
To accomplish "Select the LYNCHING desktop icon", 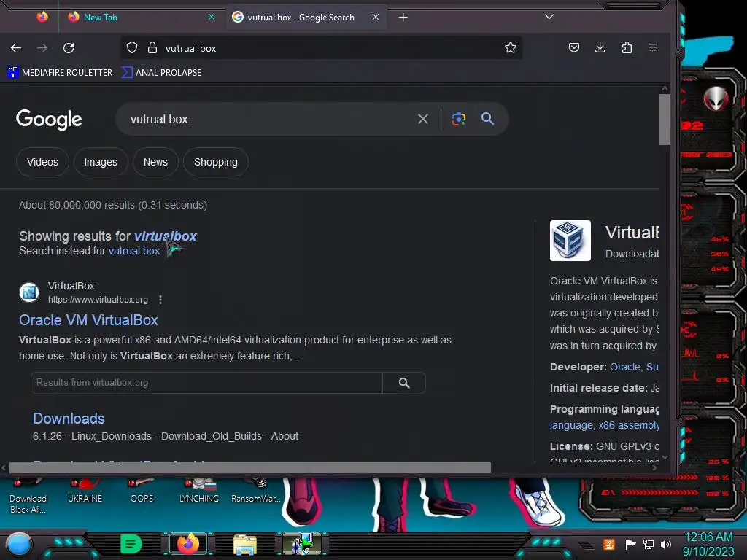I will coord(198,491).
